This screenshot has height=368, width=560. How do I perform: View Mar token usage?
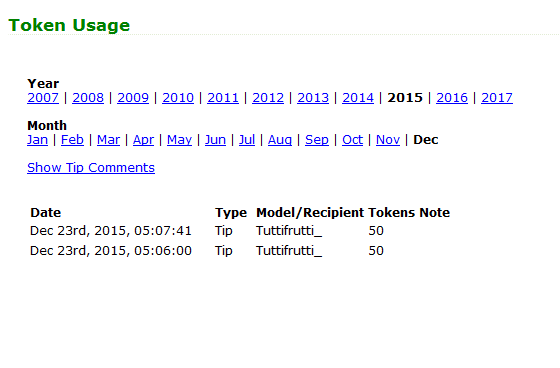point(108,140)
